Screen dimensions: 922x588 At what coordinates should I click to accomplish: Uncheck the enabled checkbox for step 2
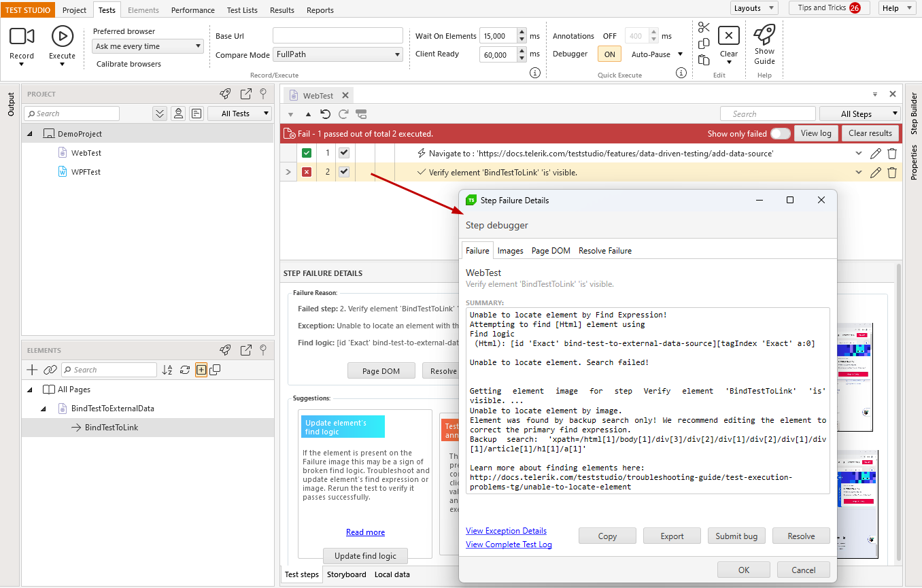tap(344, 172)
